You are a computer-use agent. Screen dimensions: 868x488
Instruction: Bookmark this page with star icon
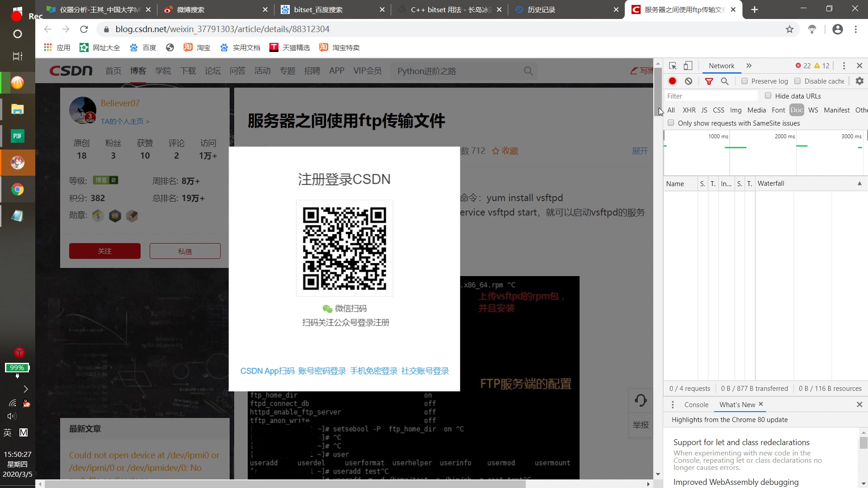pos(789,29)
